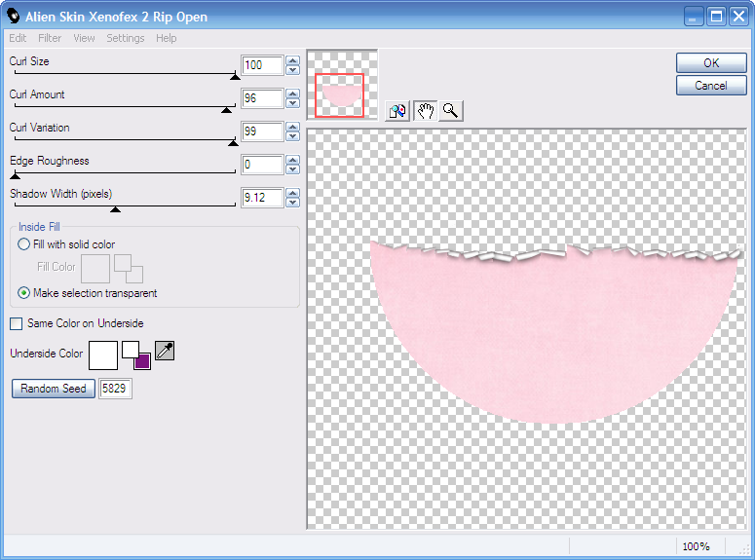Open the Filter menu
Image resolution: width=755 pixels, height=560 pixels.
point(50,38)
